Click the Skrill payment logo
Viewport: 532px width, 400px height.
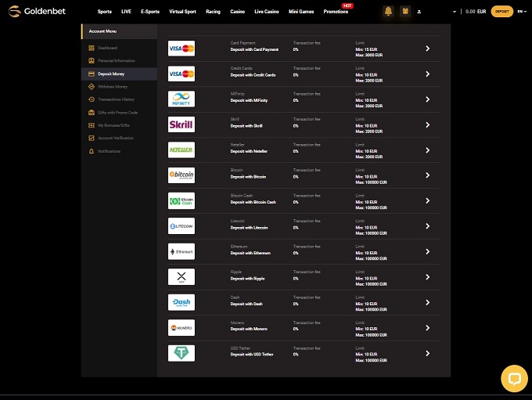click(182, 124)
